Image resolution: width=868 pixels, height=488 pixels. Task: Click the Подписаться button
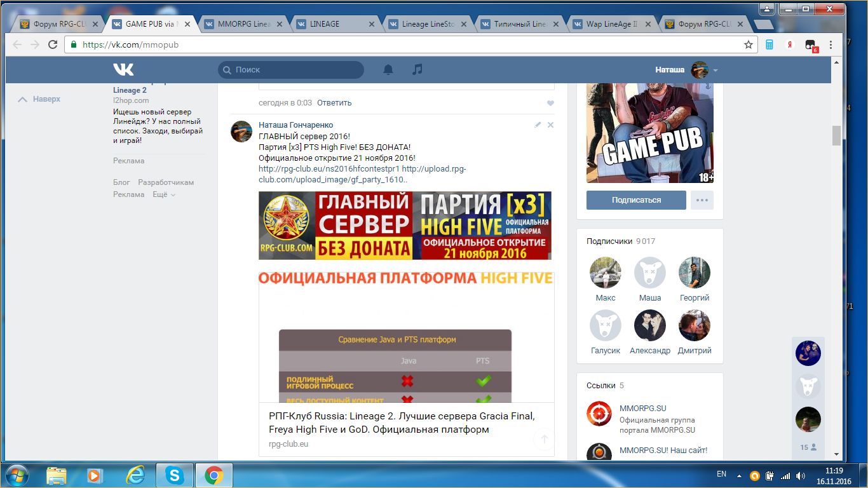(x=636, y=200)
